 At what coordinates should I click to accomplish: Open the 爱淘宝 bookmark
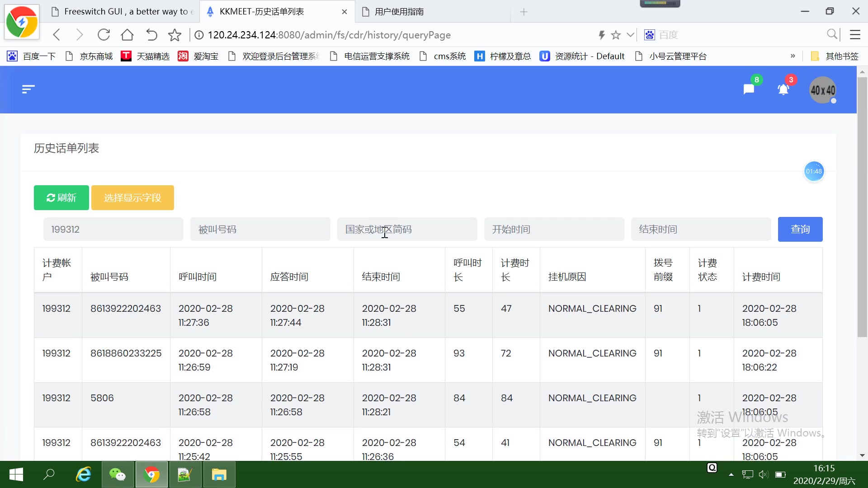198,56
